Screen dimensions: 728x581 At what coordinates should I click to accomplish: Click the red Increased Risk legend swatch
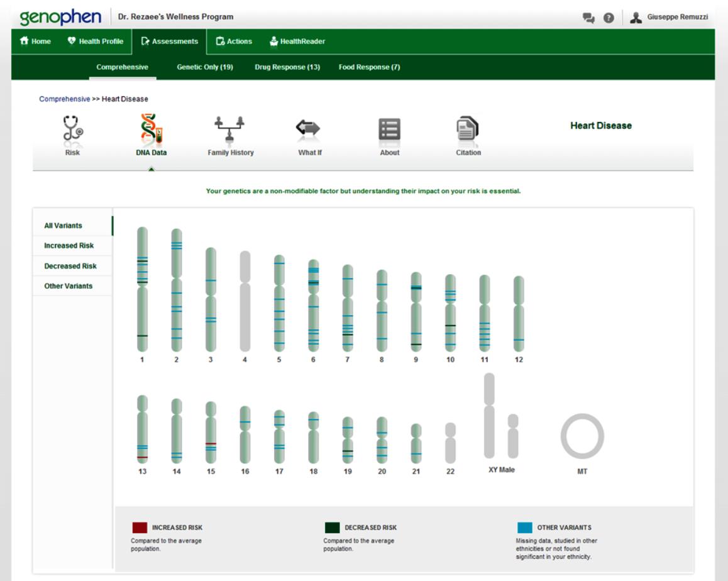click(140, 528)
